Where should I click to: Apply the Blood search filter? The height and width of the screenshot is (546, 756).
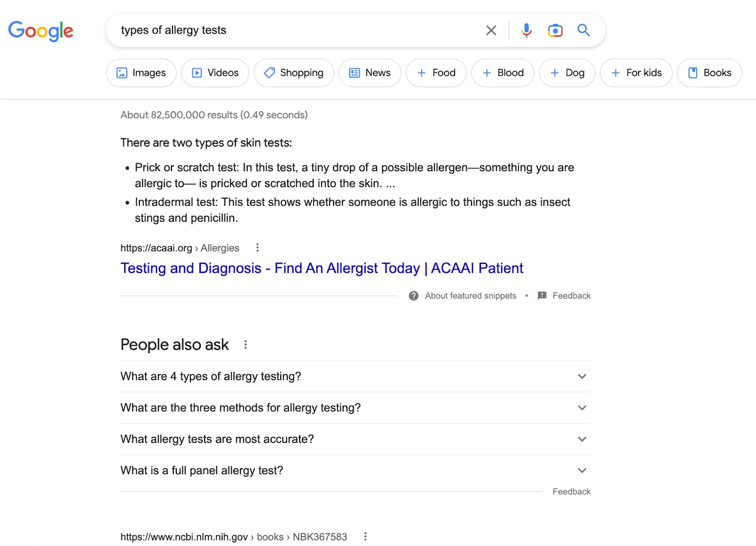pos(502,73)
